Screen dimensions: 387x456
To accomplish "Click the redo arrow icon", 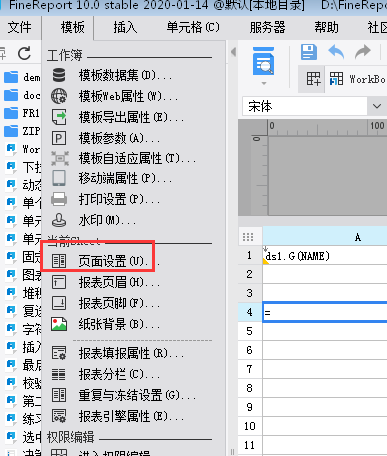I will point(363,52).
